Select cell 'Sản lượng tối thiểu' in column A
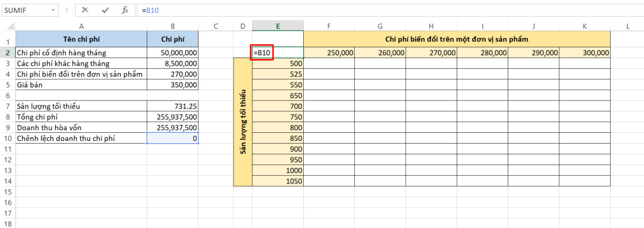644x228 pixels. click(x=81, y=106)
